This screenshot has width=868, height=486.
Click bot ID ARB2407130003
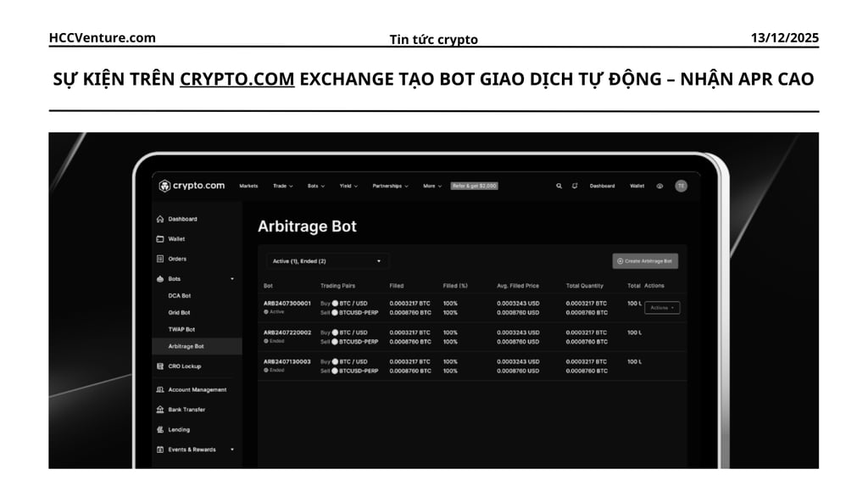click(x=287, y=361)
